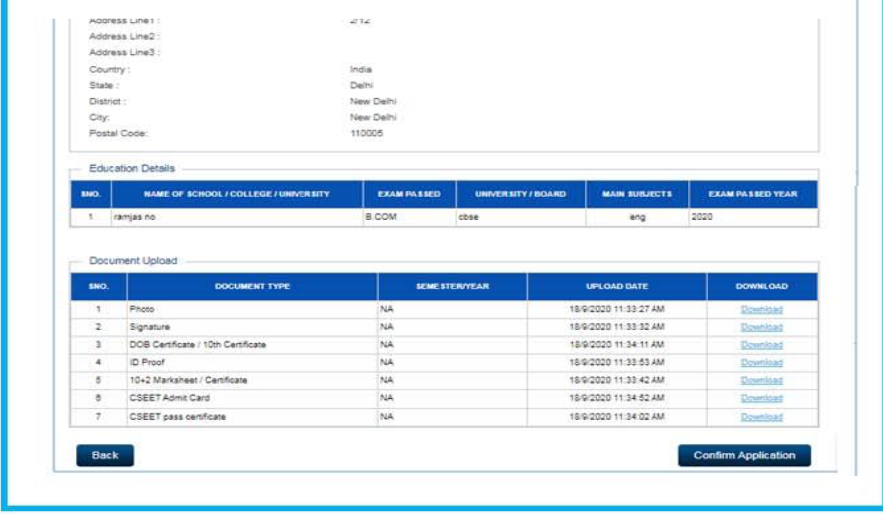The width and height of the screenshot is (883, 514).
Task: Download the ID Proof document
Action: click(761, 363)
